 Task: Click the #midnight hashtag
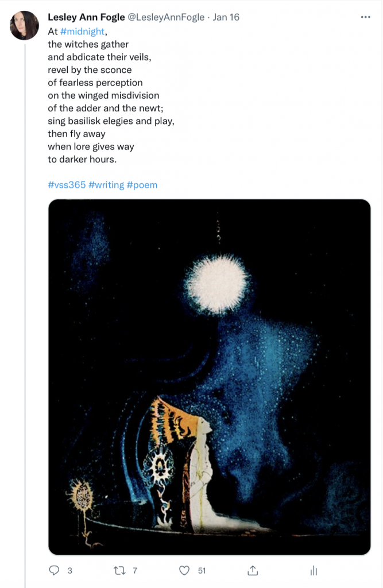[x=82, y=32]
